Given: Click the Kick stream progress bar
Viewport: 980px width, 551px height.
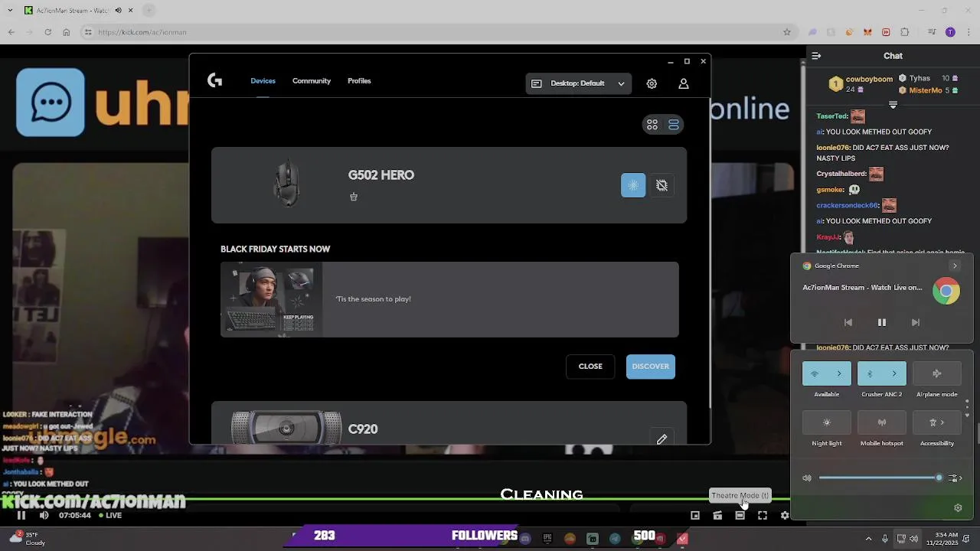Looking at the screenshot, I should (x=395, y=500).
